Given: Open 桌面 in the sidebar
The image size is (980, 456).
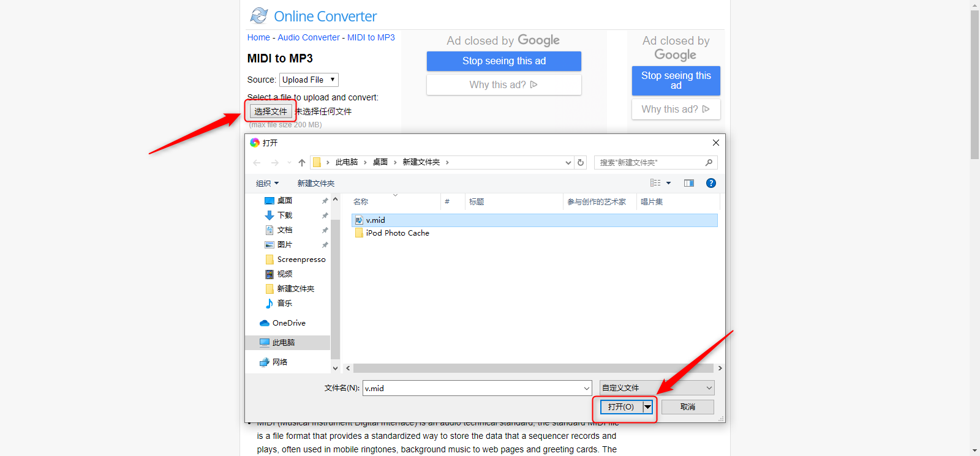Looking at the screenshot, I should pyautogui.click(x=285, y=201).
